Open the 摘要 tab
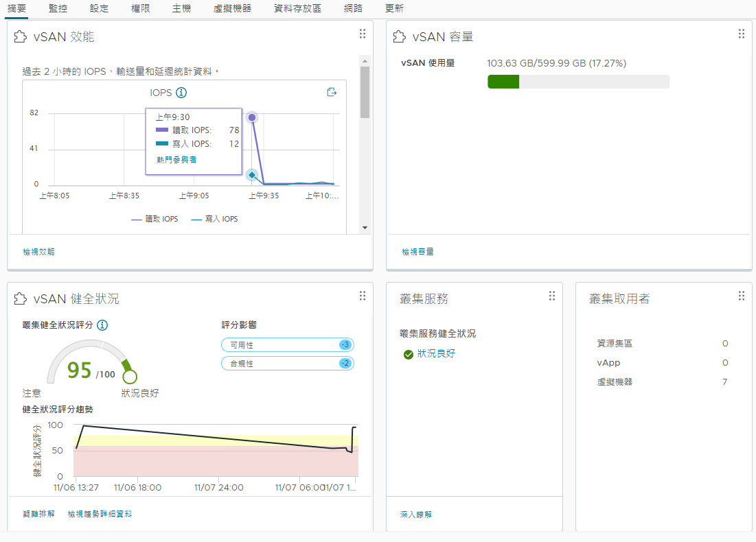 pyautogui.click(x=17, y=9)
